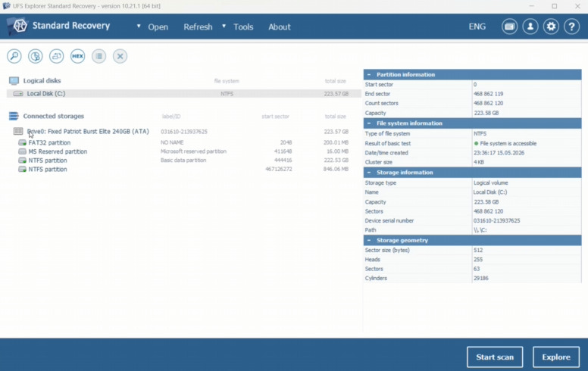588x371 pixels.
Task: Collapse the Storage information section
Action: pyautogui.click(x=369, y=173)
